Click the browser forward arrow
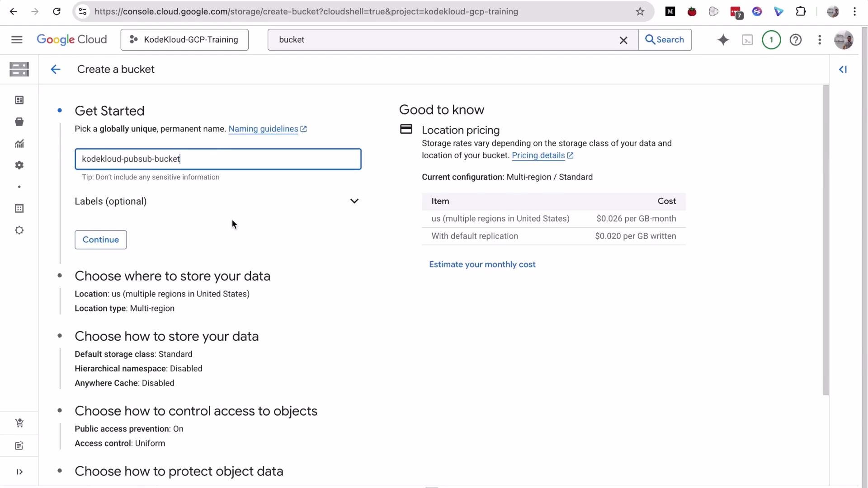 click(x=35, y=12)
